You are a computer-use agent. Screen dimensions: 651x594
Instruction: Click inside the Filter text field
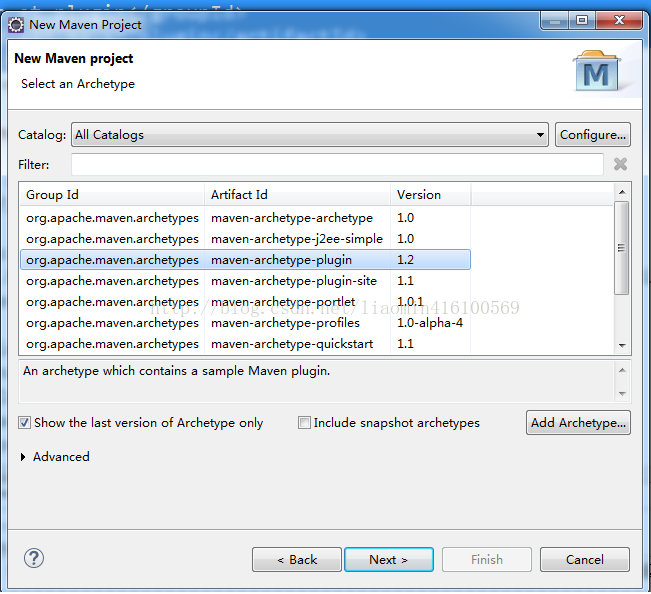[x=337, y=164]
